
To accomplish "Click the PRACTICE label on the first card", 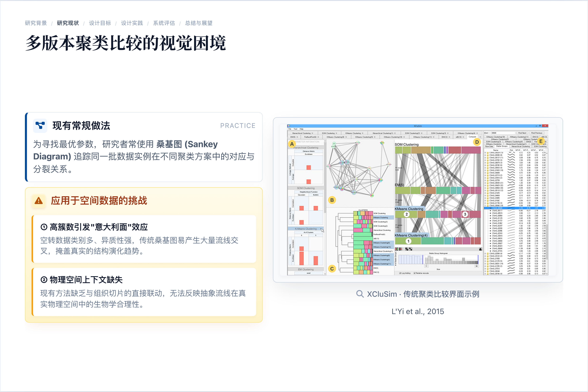I will click(x=238, y=125).
